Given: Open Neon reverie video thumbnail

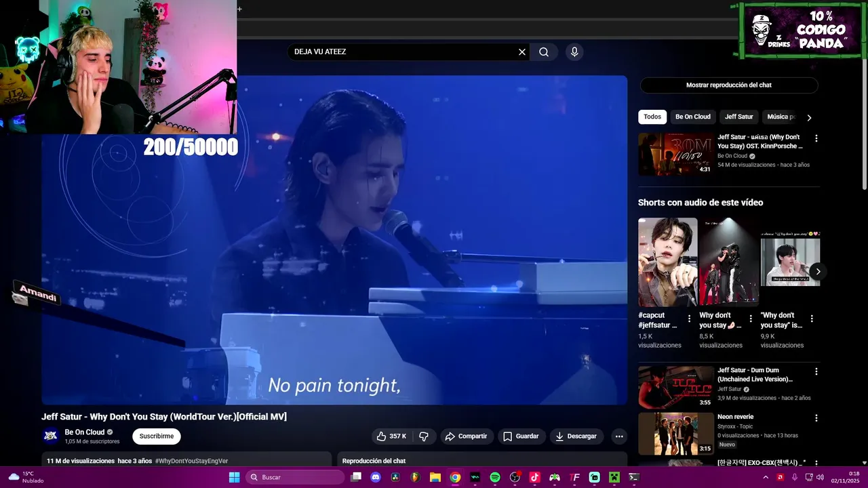Looking at the screenshot, I should click(x=675, y=434).
